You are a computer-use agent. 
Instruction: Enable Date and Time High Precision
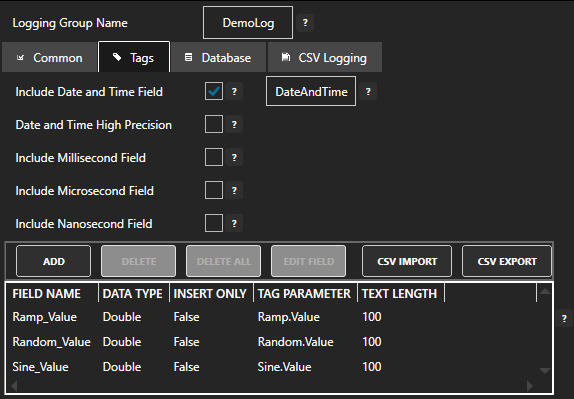[x=214, y=124]
